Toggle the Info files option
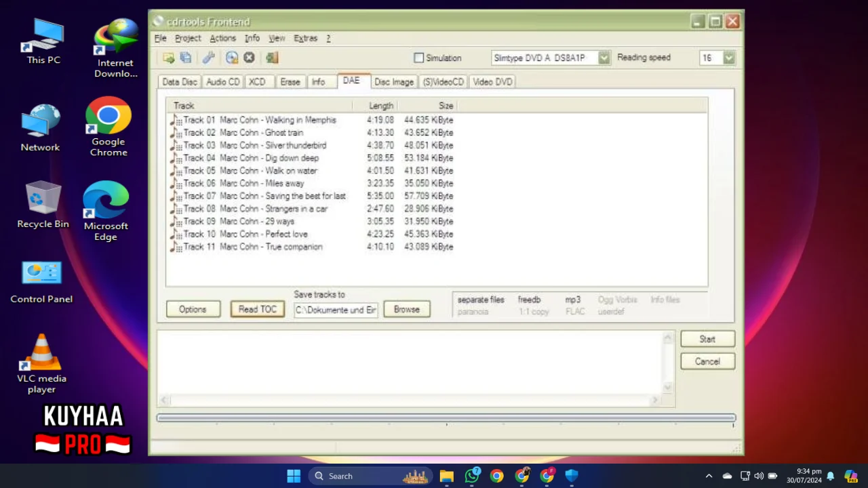This screenshot has width=868, height=488. point(665,300)
